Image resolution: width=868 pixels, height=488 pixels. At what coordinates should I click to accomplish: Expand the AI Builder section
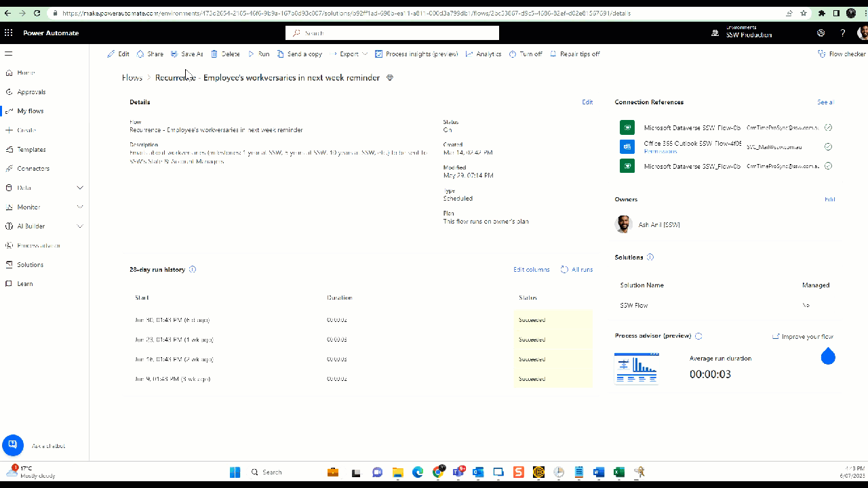click(80, 226)
